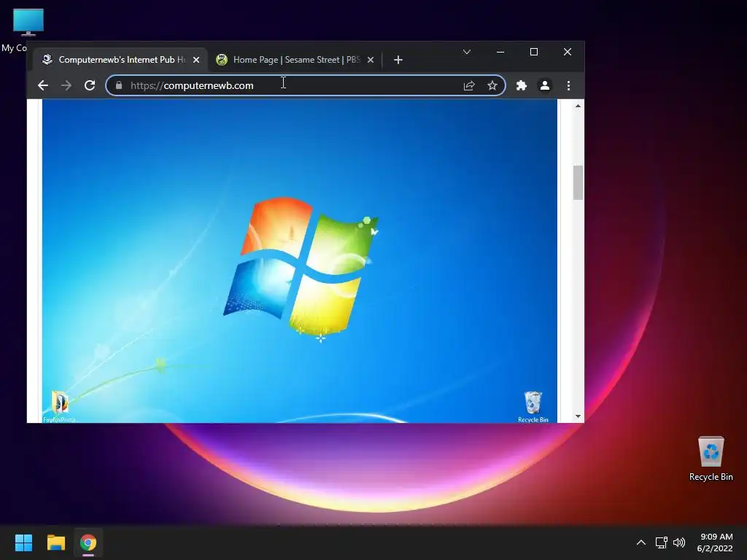Open the Chrome extensions puzzle icon
Viewport: 747px width, 560px height.
[521, 86]
